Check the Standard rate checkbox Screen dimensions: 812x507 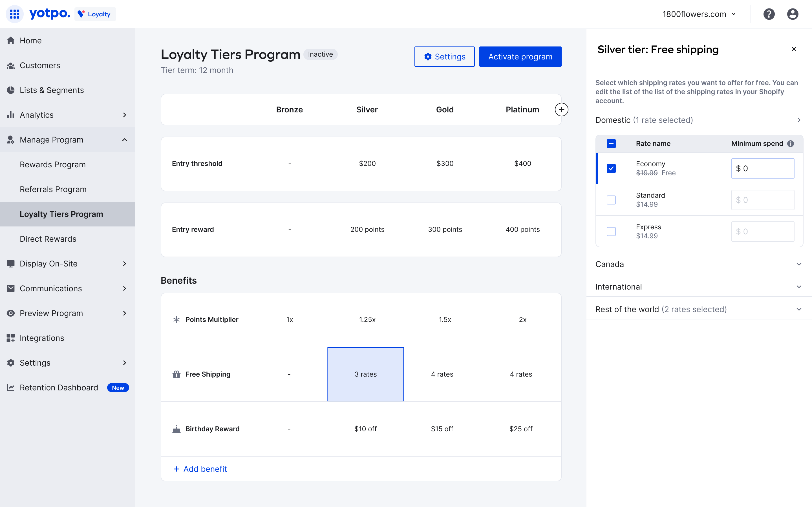coord(611,200)
